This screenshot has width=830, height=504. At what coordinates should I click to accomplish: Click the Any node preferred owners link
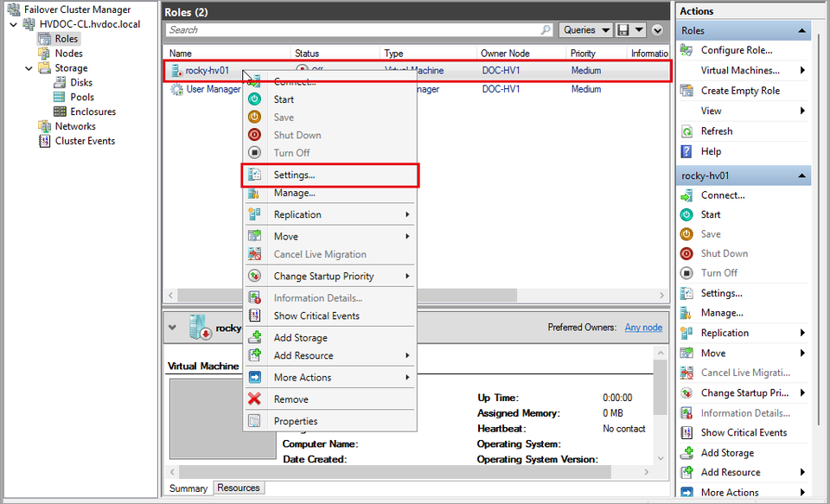click(x=643, y=328)
